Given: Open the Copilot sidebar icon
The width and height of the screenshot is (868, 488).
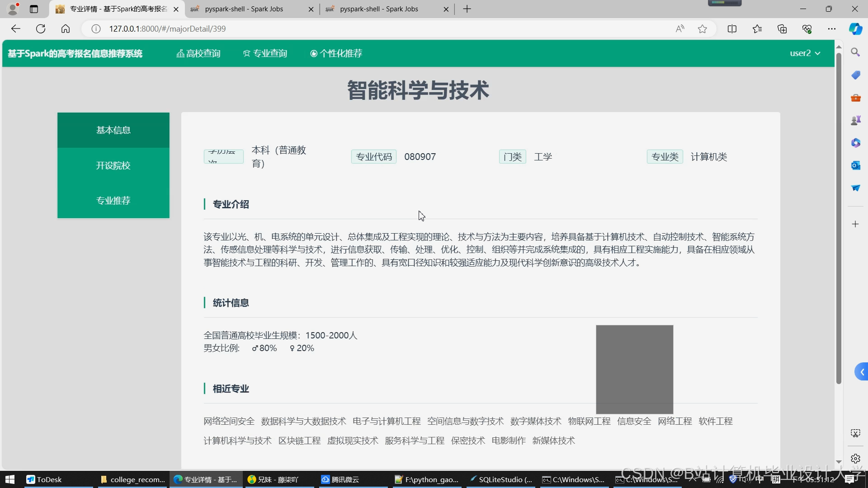Looking at the screenshot, I should pos(855,29).
